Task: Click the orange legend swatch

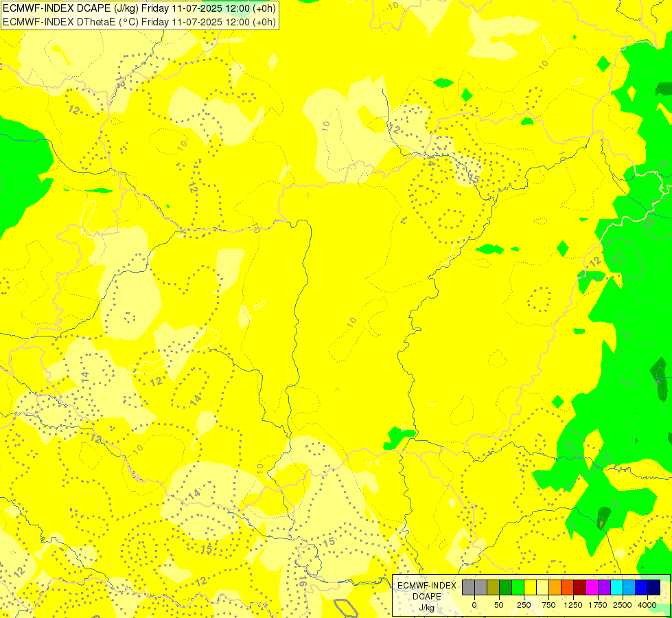Action: (555, 587)
